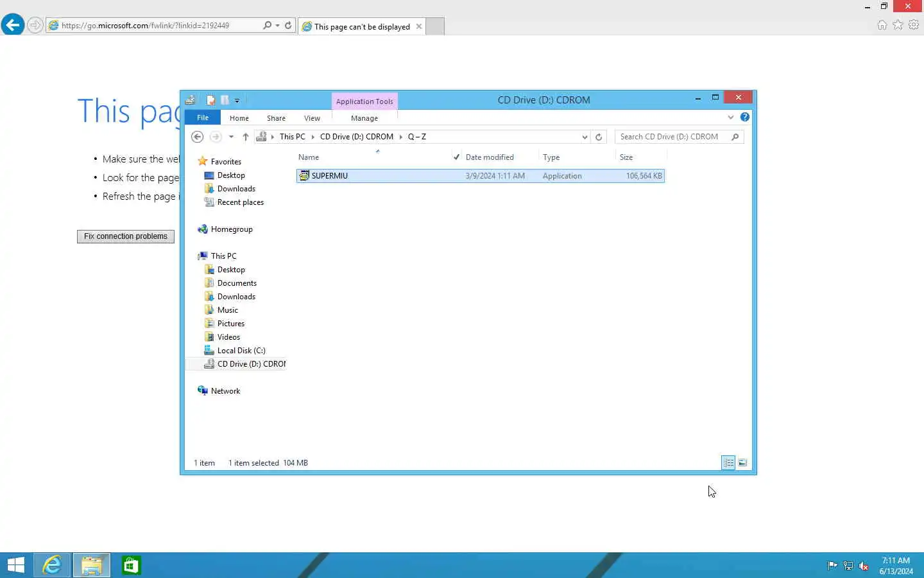Select the SUPERMIU application file

480,176
